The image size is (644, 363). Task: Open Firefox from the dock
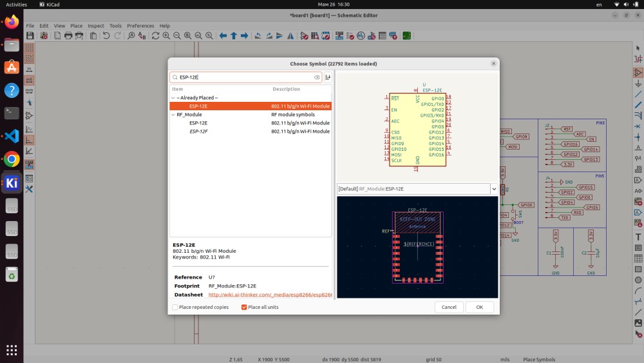tap(12, 22)
